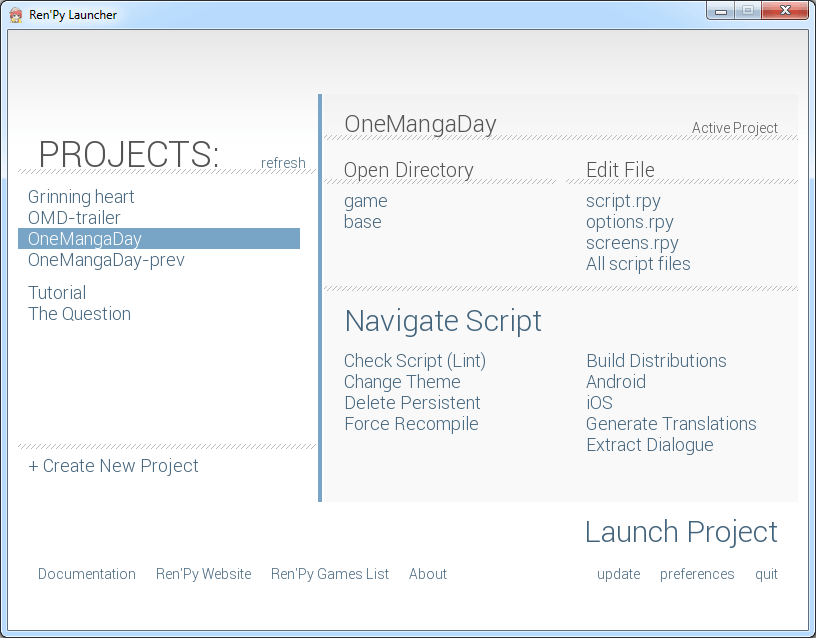Click Generate Translations

[671, 424]
